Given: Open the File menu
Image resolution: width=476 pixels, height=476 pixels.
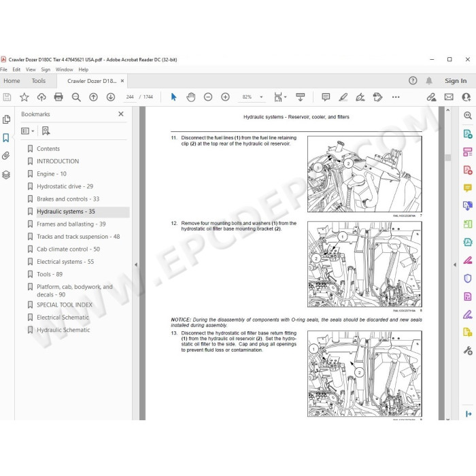Looking at the screenshot, I should 3,69.
